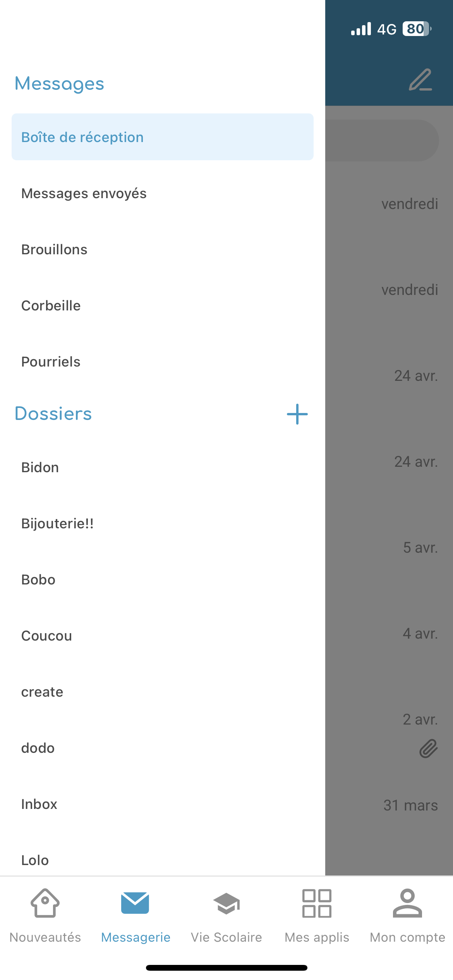The width and height of the screenshot is (453, 980).
Task: Tap the Messagerie envelope icon
Action: coord(135,903)
